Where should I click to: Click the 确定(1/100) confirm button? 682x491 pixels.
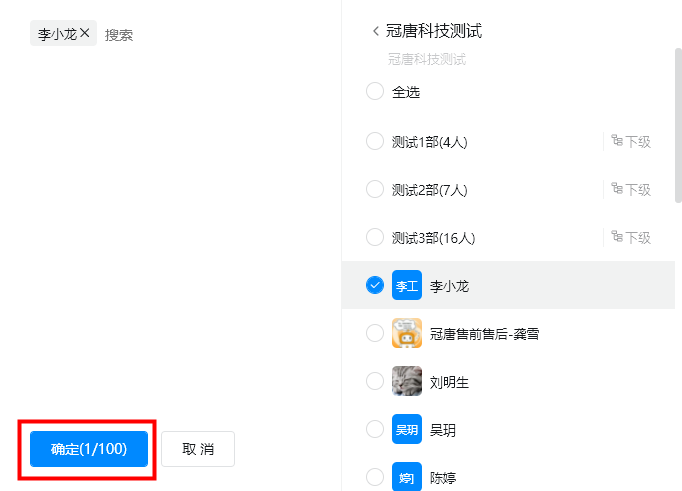tap(89, 449)
